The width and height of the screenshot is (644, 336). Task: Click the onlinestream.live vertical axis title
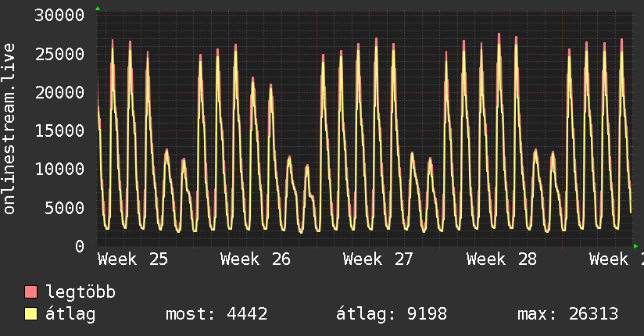coord(9,129)
